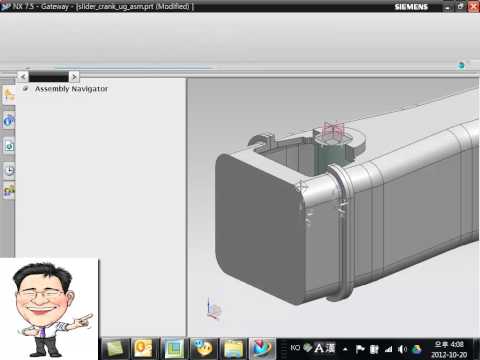Open network signal tray icon
Viewport: 480px width, 360px height.
point(388,349)
